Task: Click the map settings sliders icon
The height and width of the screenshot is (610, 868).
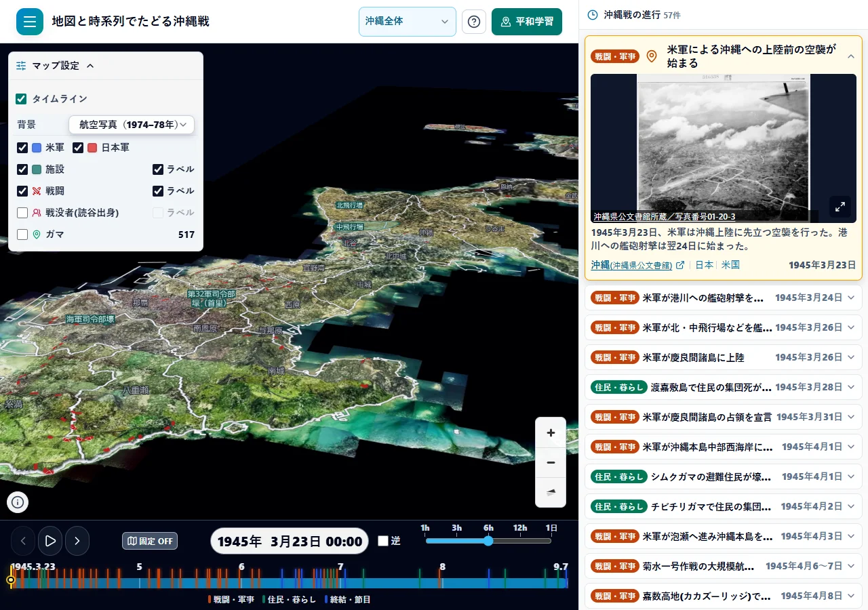Action: [x=21, y=66]
